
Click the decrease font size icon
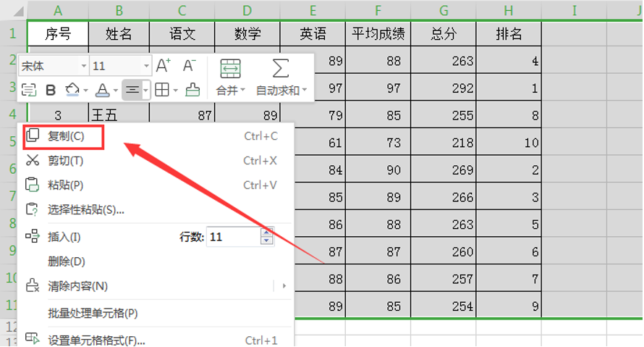(x=190, y=66)
